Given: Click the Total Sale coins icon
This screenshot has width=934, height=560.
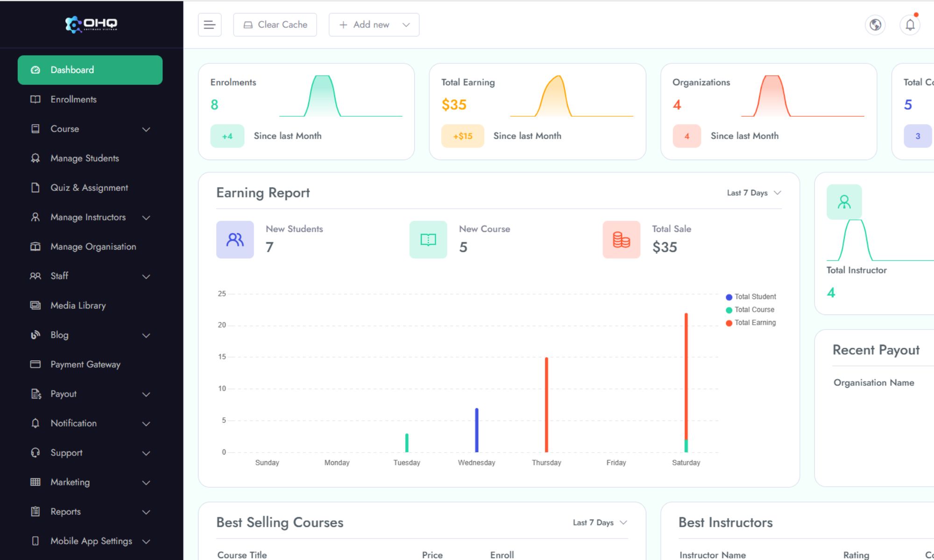Looking at the screenshot, I should click(x=622, y=239).
